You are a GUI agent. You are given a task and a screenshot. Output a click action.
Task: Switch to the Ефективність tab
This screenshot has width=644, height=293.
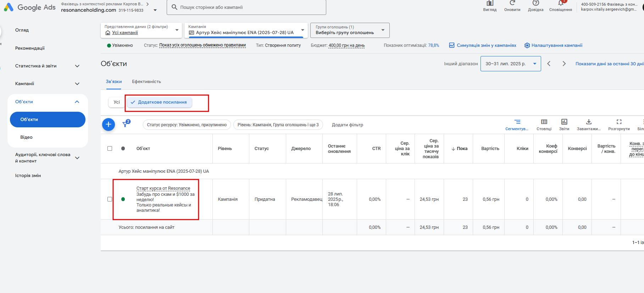[x=146, y=82]
